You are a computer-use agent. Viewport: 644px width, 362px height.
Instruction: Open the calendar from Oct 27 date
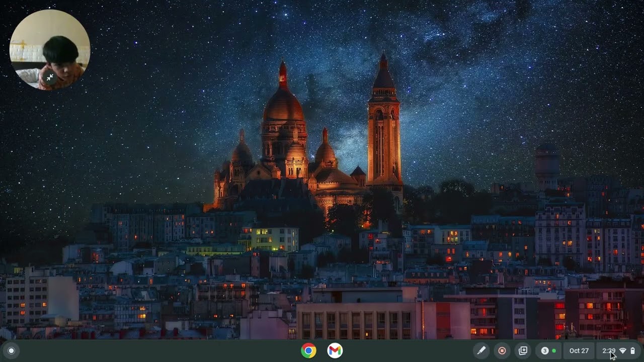pyautogui.click(x=579, y=350)
